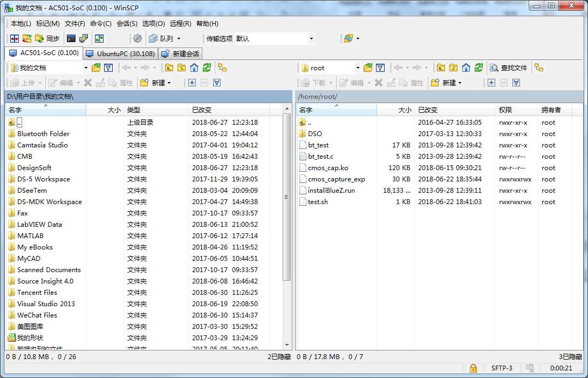Sort local files by 名字 column
This screenshot has height=378, width=588.
[x=46, y=110]
